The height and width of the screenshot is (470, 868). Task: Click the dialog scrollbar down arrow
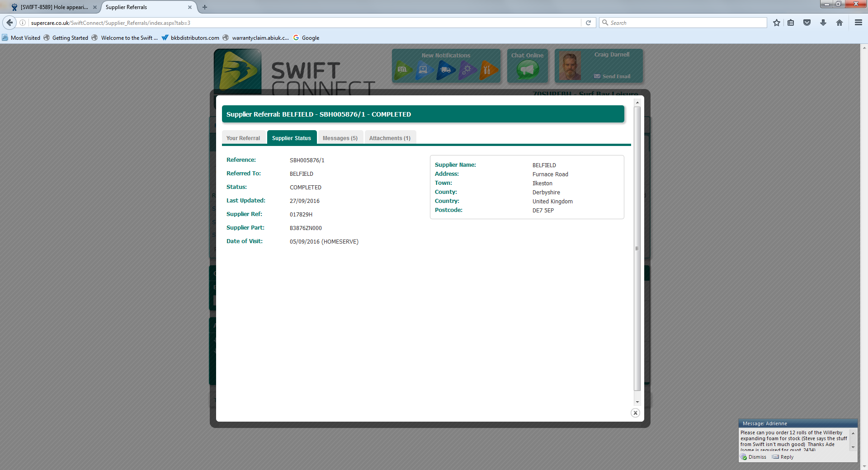click(x=637, y=402)
